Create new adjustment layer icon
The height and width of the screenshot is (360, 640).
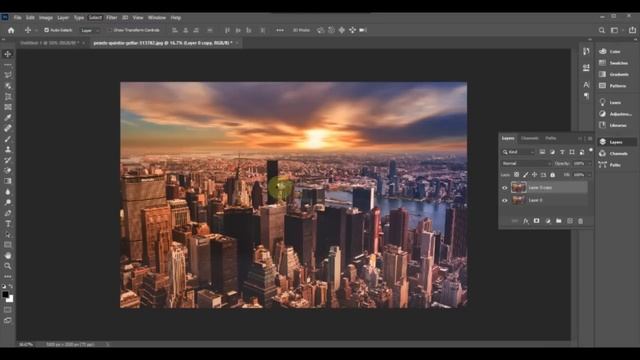(x=548, y=221)
